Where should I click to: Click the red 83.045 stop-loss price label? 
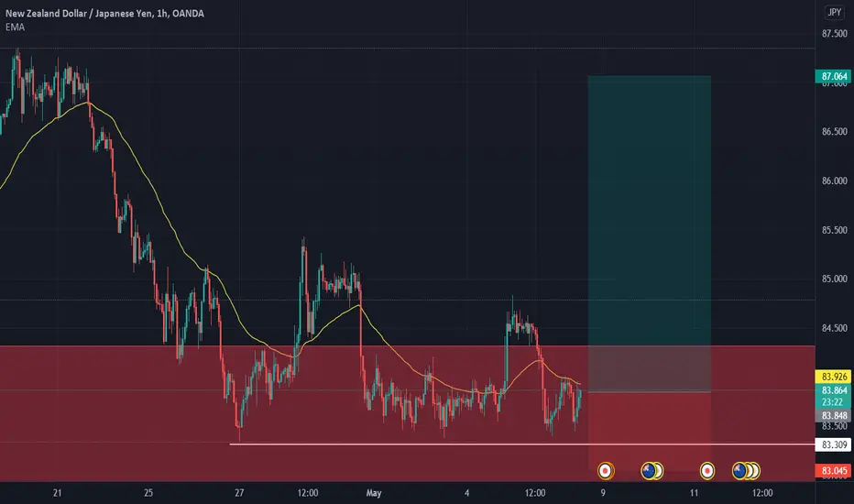click(833, 471)
